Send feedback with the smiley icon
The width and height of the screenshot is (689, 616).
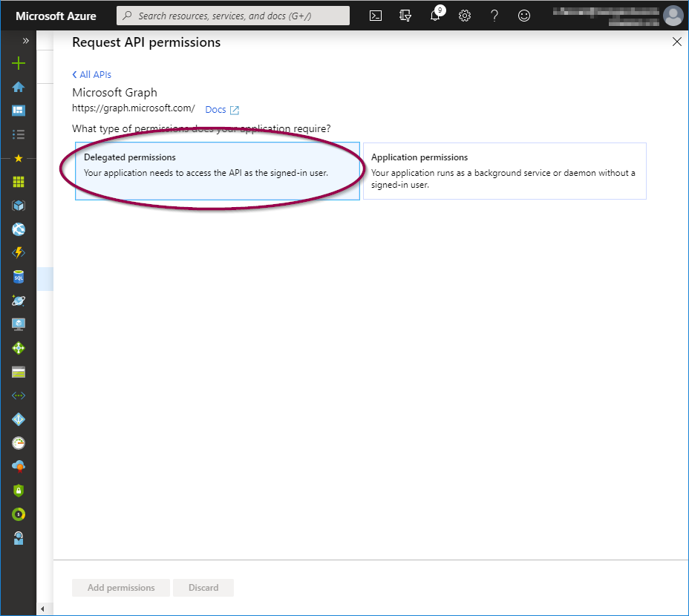(x=523, y=16)
